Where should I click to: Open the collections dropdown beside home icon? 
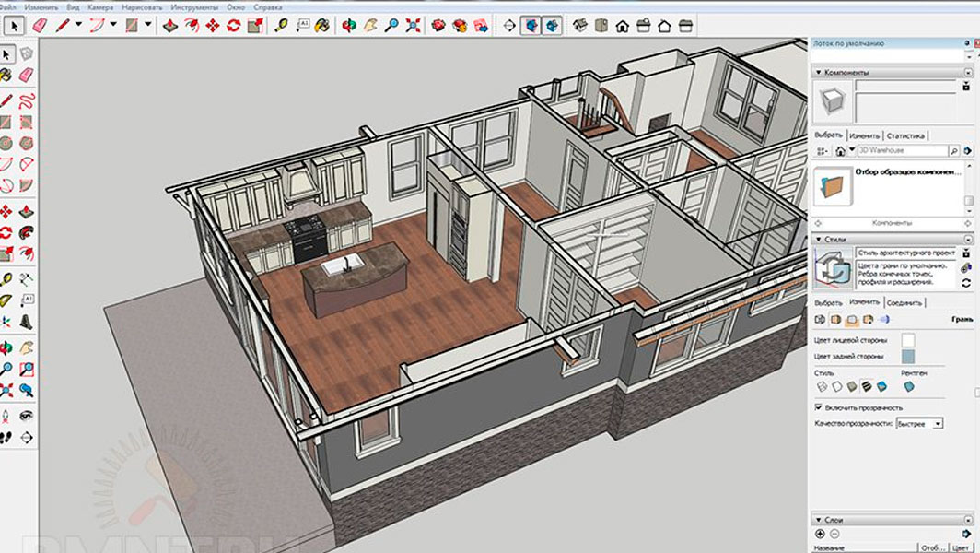[852, 150]
